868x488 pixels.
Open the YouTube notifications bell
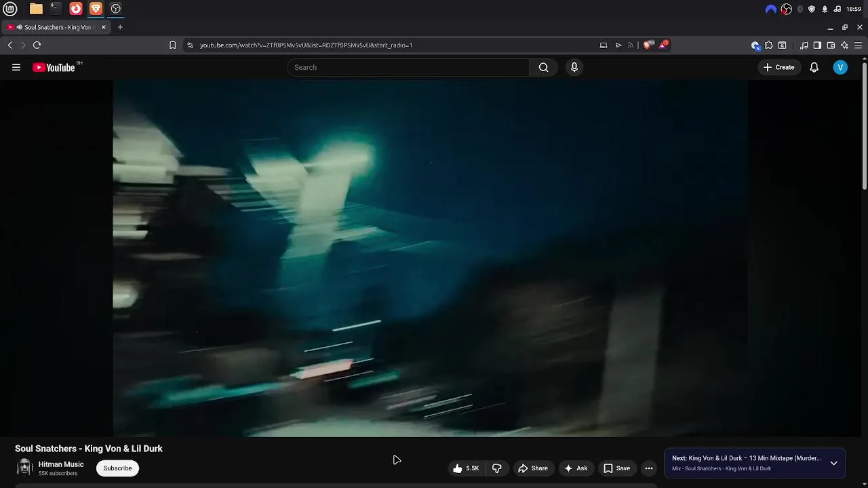tap(814, 67)
